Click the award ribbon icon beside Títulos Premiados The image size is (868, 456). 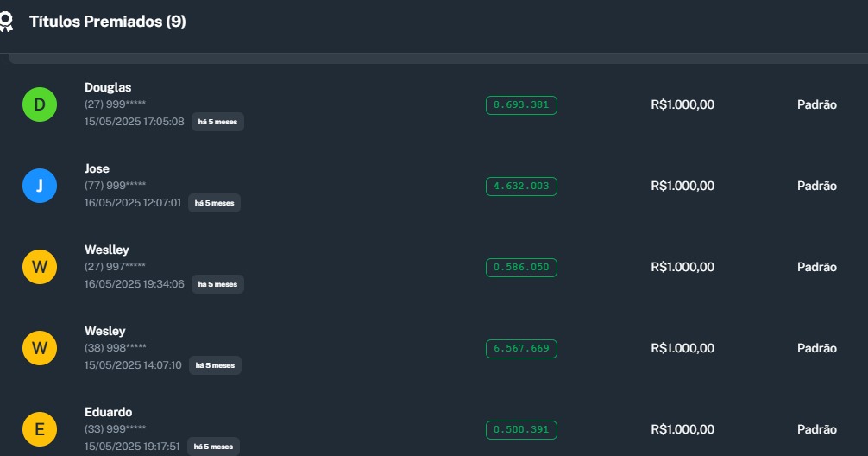(6, 22)
